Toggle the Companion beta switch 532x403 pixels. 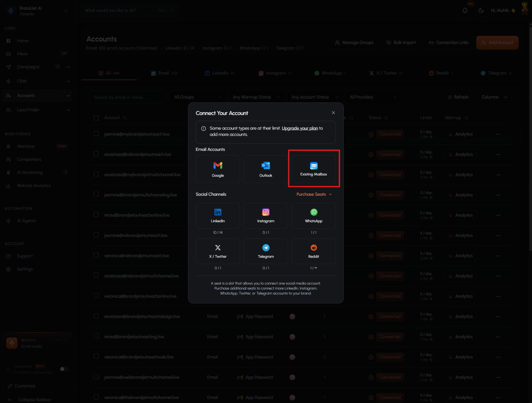[x=64, y=369]
